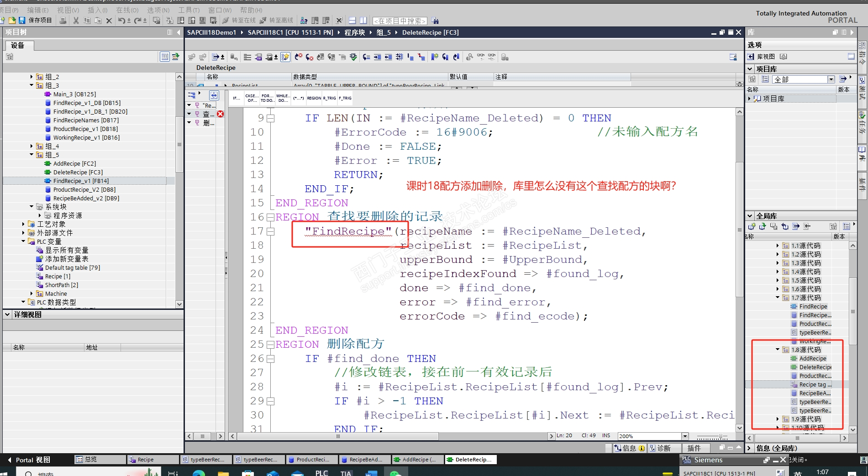Click the set bookmark flag icon in editor toolbar
The image size is (868, 476).
click(x=434, y=57)
